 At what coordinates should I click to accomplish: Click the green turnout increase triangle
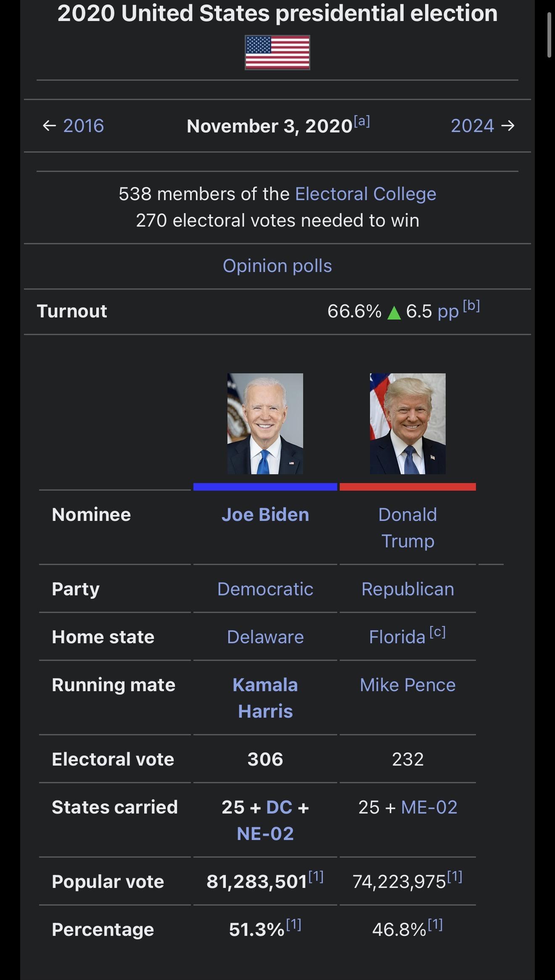pos(394,312)
